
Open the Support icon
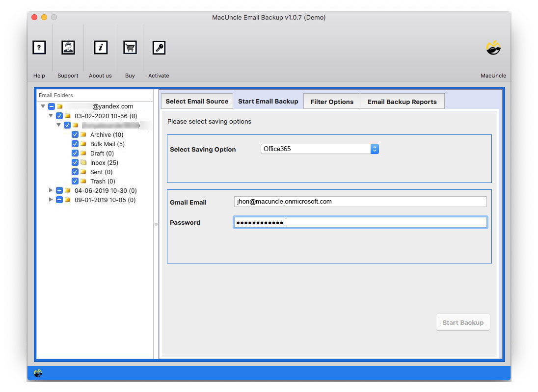68,48
